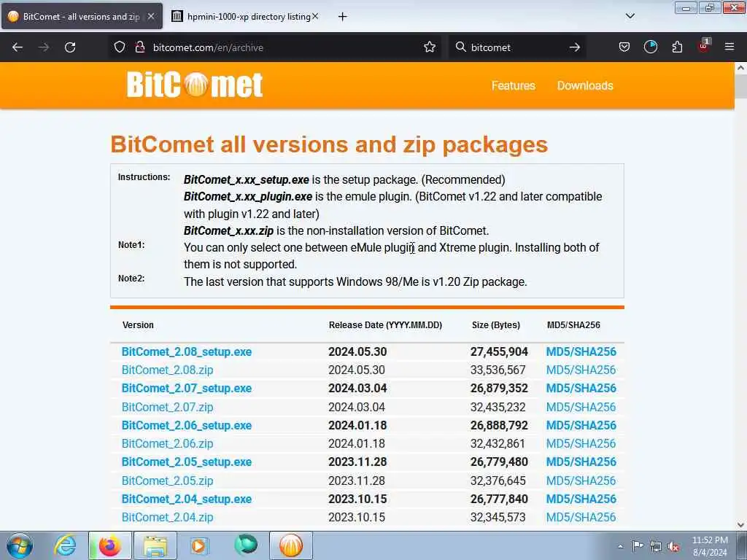Image resolution: width=747 pixels, height=560 pixels.
Task: Download BitComet_2.08.zip
Action: click(x=167, y=370)
